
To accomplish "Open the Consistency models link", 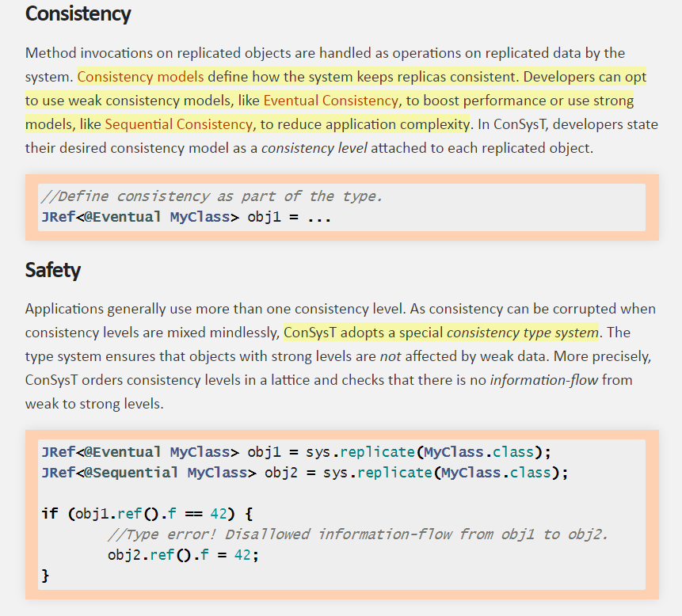I will [x=140, y=77].
